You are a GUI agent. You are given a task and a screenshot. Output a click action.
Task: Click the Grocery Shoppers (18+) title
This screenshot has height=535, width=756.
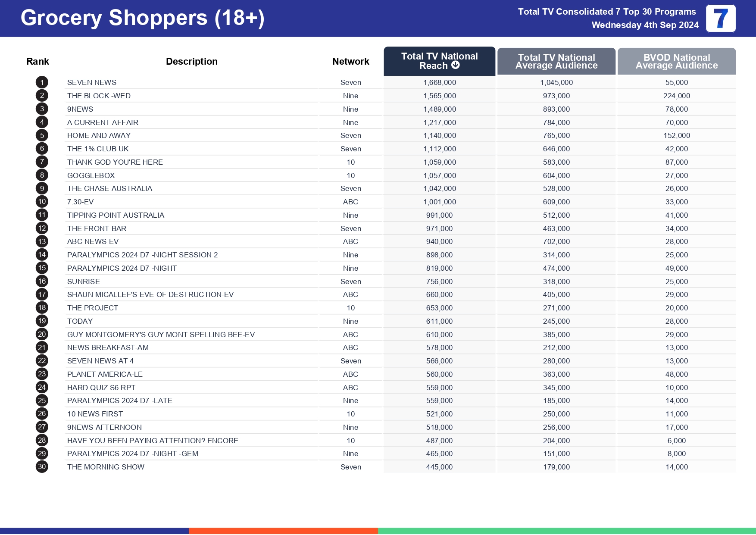coord(142,18)
